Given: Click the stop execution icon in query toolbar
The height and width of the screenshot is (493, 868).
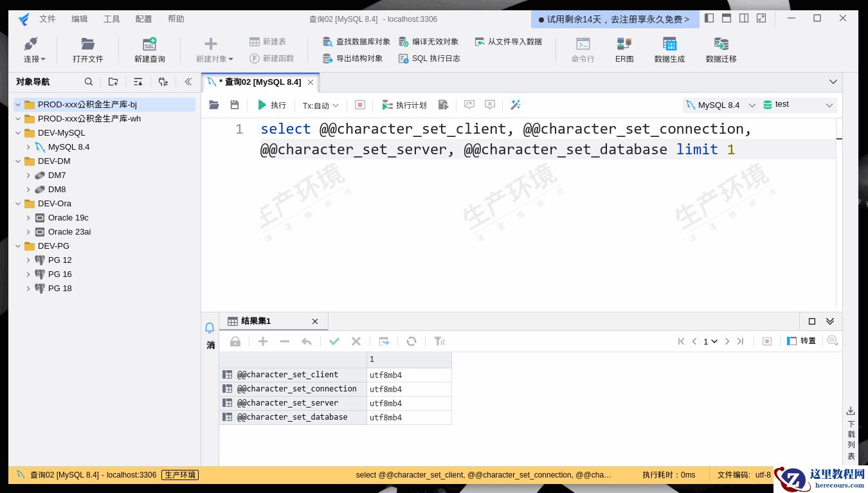Looking at the screenshot, I should 360,105.
